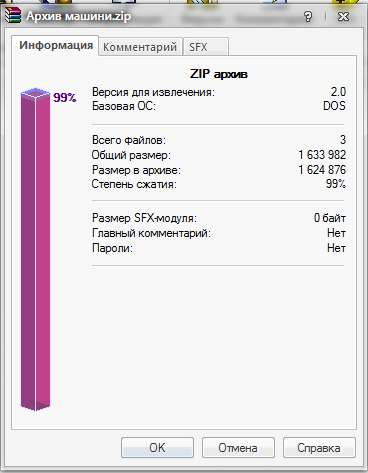Click the ZIP архив heading
Image resolution: width=368 pixels, height=473 pixels.
click(x=219, y=74)
